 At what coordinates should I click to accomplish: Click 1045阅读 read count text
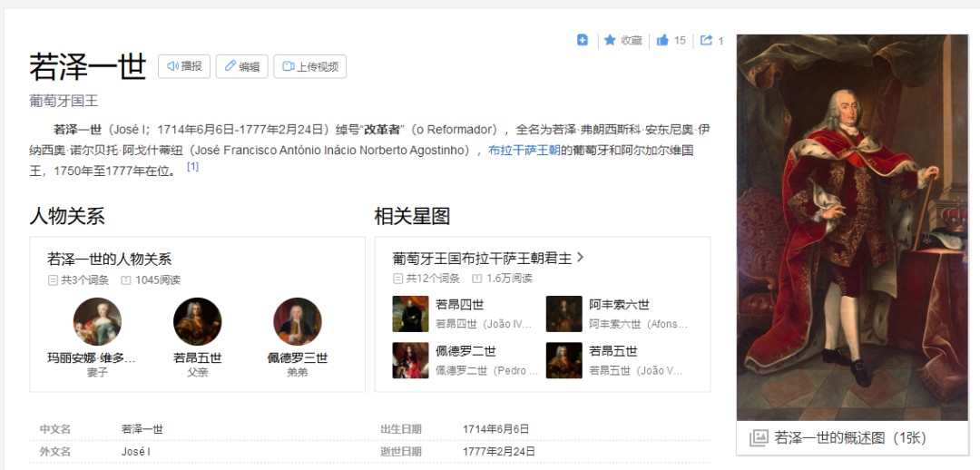158,280
